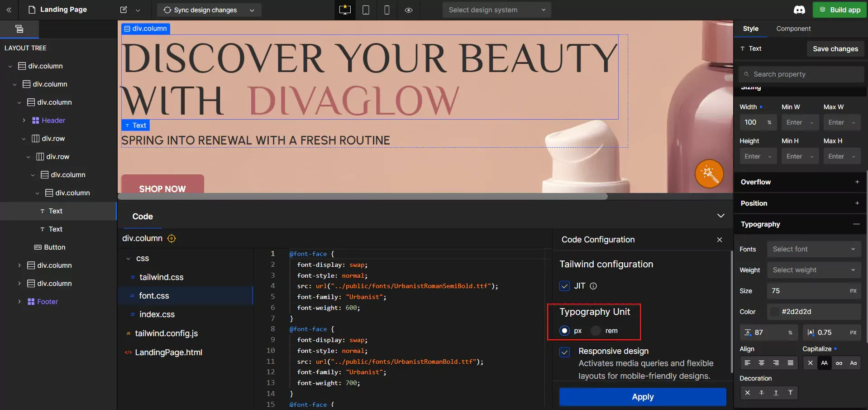This screenshot has height=410, width=868.
Task: Close the Code Configuration panel
Action: point(720,240)
